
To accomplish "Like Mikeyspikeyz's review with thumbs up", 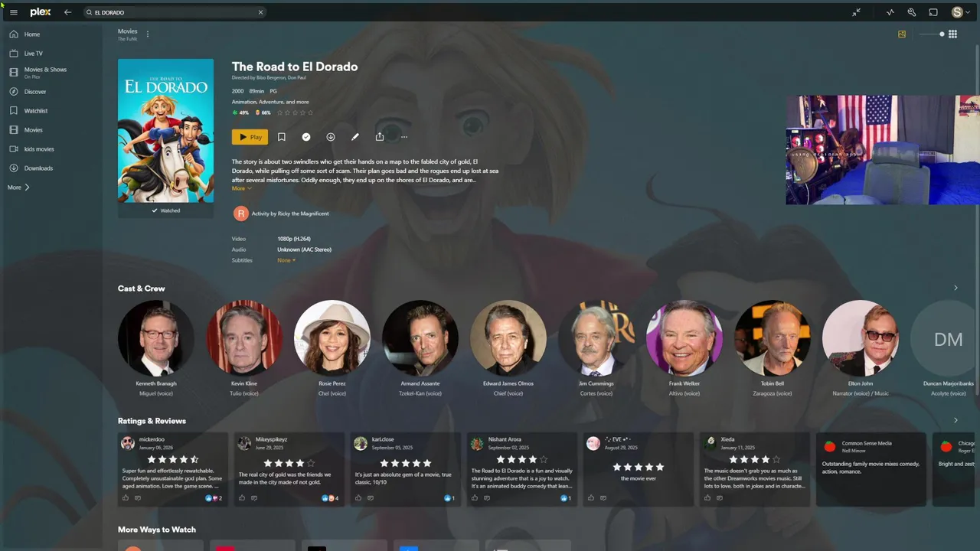I will tap(242, 498).
